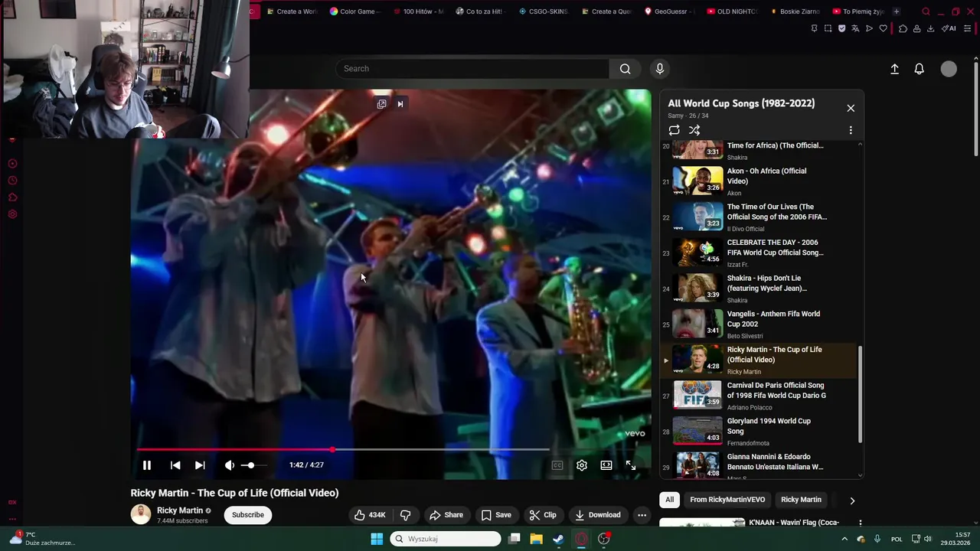Screen dimensions: 980x551
Task: Open a new browser tab with plus button
Action: coord(896,11)
